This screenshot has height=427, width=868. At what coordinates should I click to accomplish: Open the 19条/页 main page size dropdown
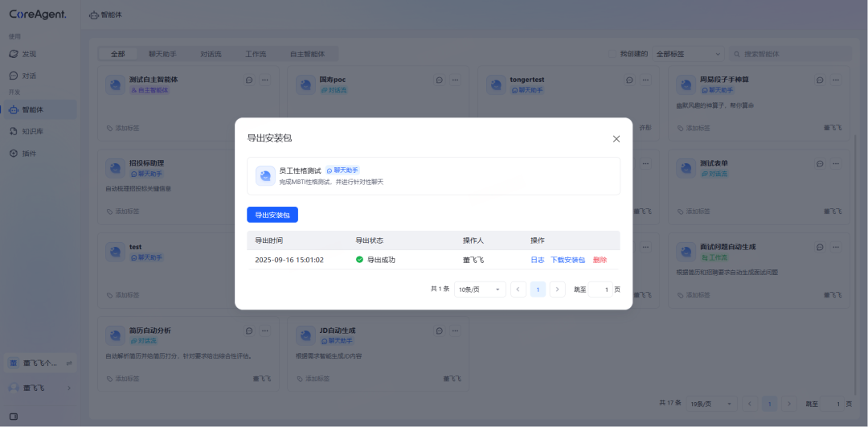712,404
